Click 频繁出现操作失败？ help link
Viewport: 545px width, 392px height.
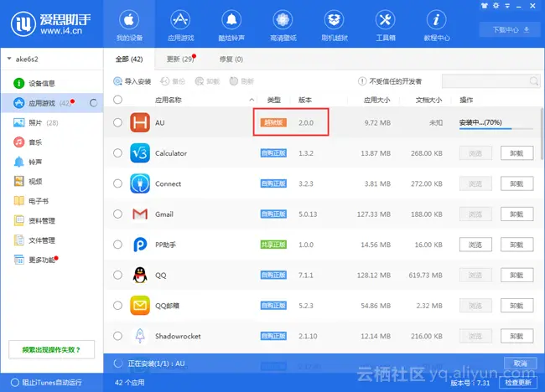coord(51,349)
